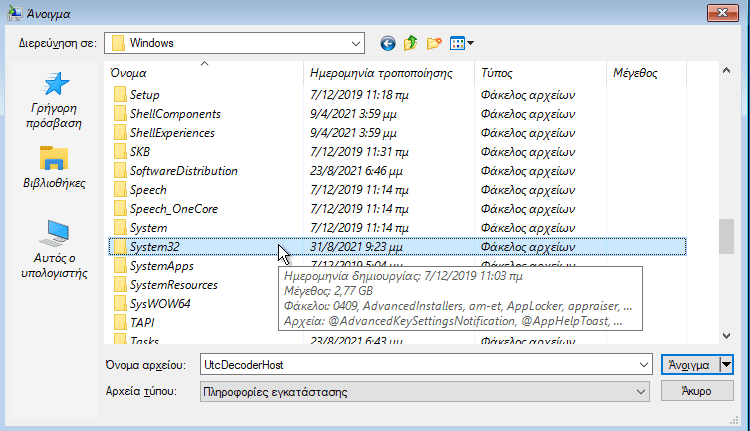Click the Άνοιγμα button

[689, 366]
